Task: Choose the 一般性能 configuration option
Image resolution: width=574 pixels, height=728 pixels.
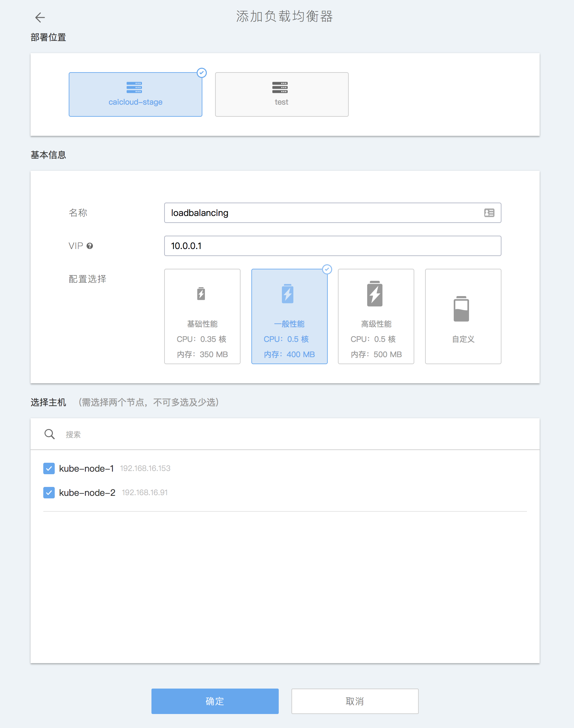Action: click(289, 316)
